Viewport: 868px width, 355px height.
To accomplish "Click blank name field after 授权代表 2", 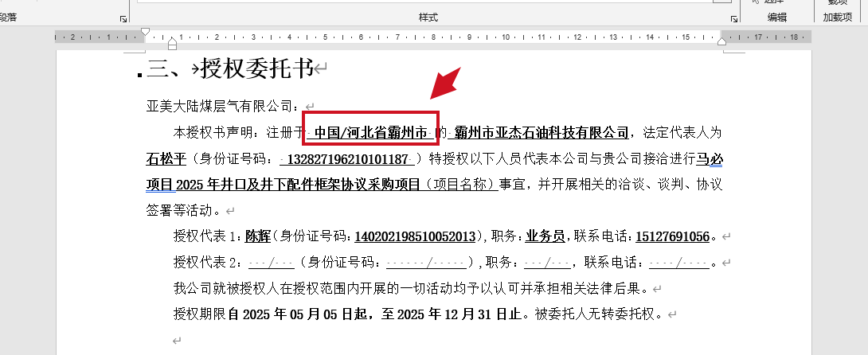I will [x=271, y=263].
